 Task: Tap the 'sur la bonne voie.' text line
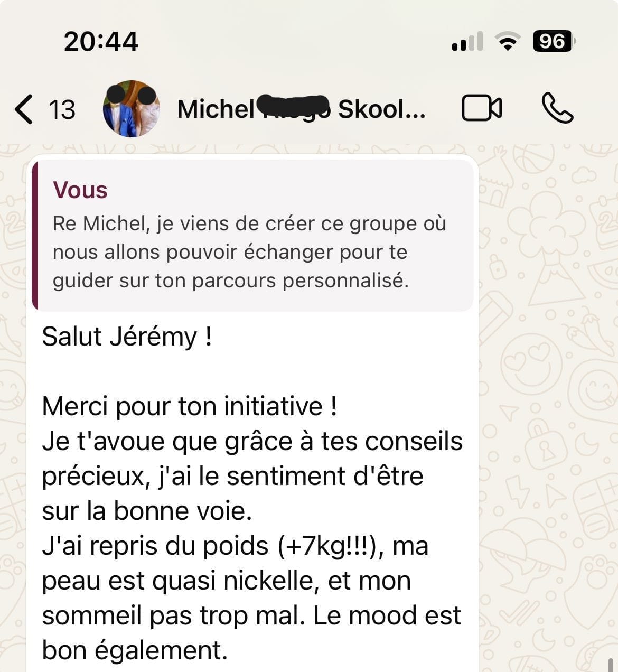147,511
